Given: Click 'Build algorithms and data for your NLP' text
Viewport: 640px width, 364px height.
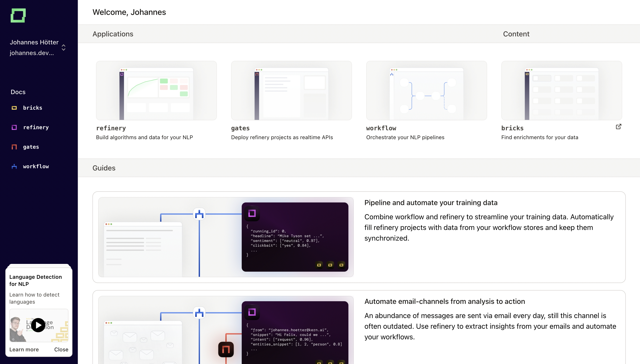Looking at the screenshot, I should 144,137.
